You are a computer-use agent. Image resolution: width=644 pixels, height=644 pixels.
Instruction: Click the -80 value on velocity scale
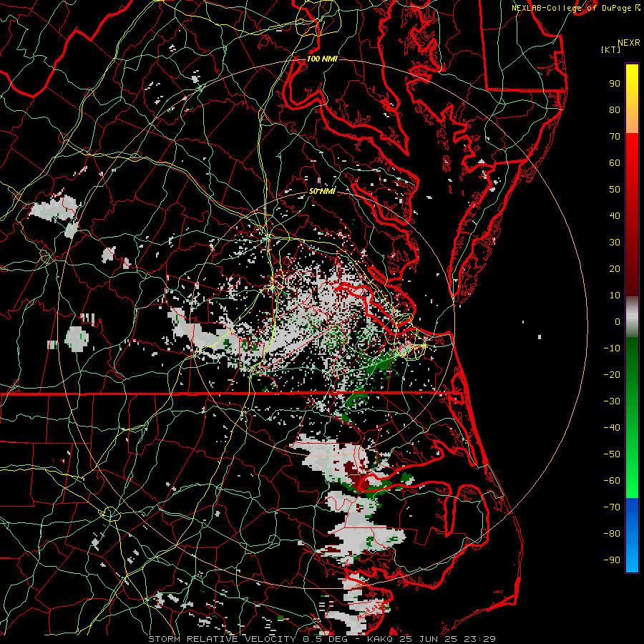(x=612, y=534)
